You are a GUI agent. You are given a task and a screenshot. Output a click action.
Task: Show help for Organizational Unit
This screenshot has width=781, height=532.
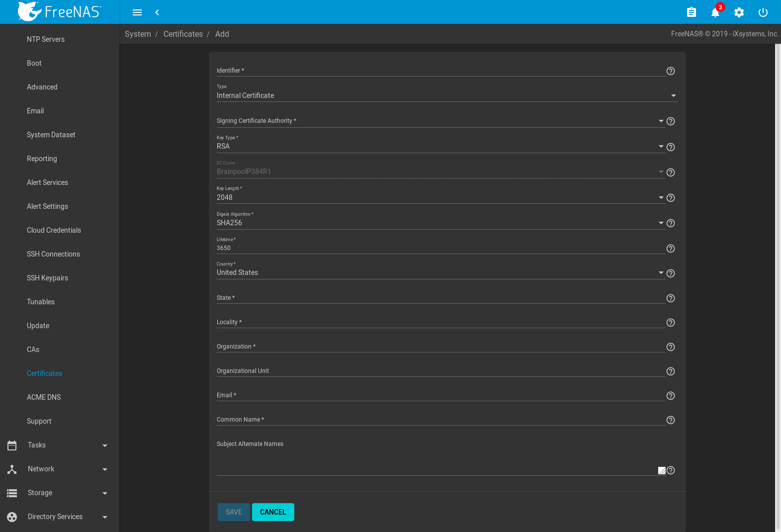(671, 371)
